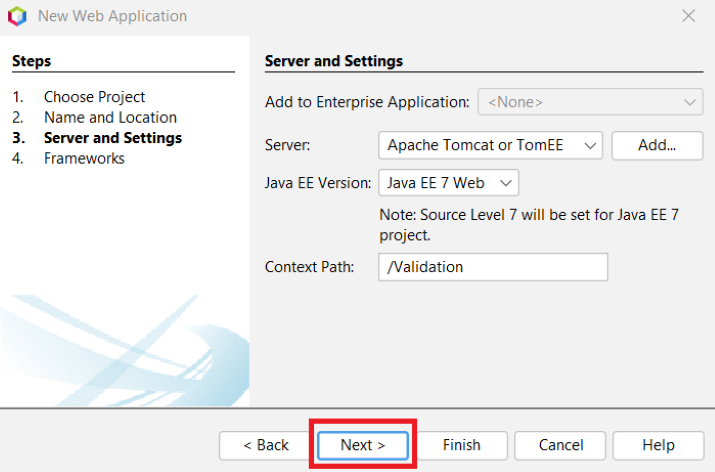Image resolution: width=715 pixels, height=472 pixels.
Task: Close the New Web Application dialog
Action: tap(688, 16)
